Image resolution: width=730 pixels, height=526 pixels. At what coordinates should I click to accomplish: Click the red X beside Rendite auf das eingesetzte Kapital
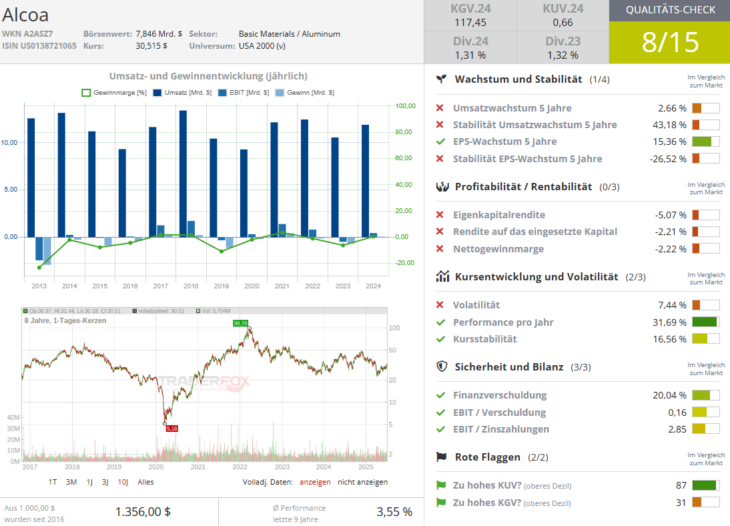pos(439,231)
